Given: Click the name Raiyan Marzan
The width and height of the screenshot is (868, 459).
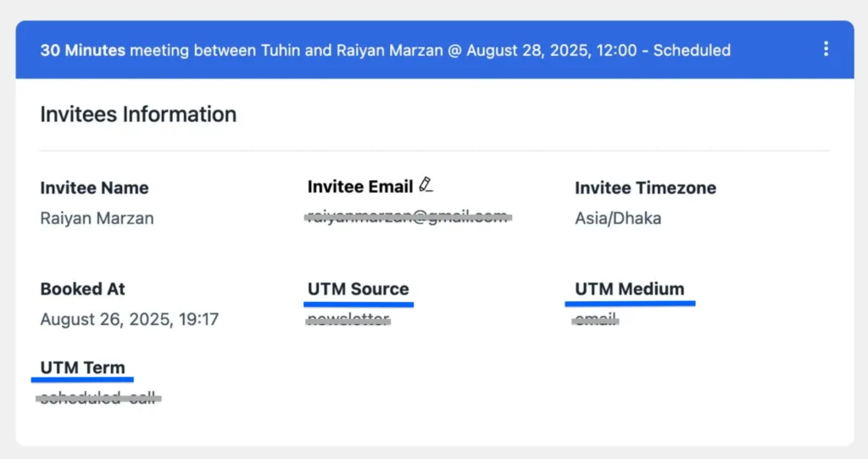Looking at the screenshot, I should (97, 218).
